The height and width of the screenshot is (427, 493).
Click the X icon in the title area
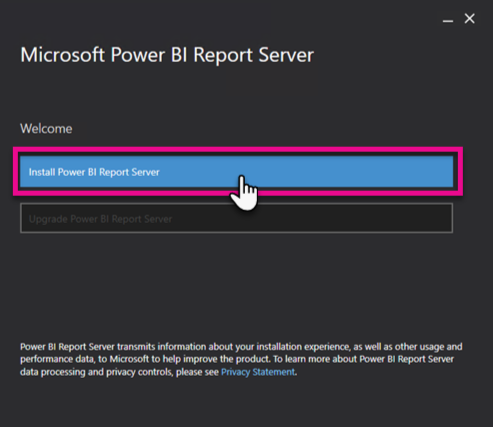click(469, 18)
